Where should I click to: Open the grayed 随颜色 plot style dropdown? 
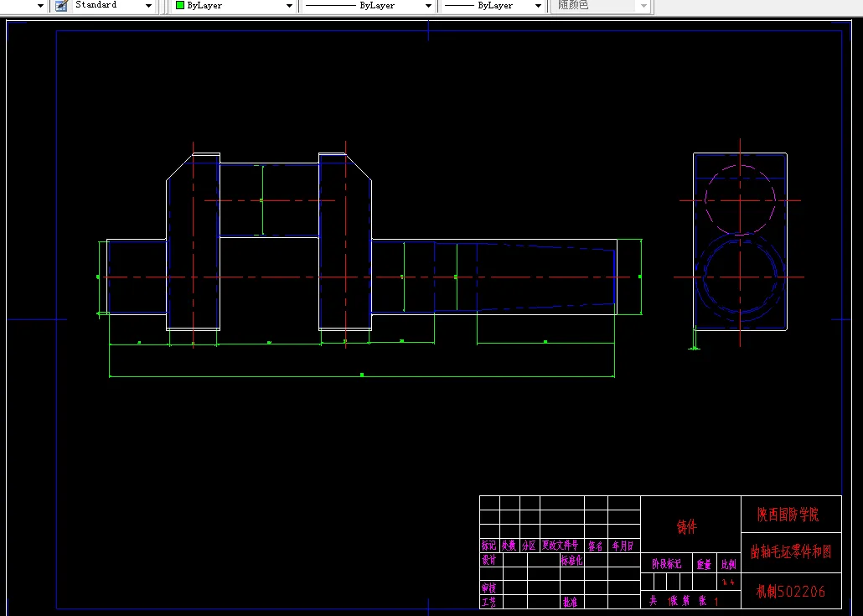(643, 6)
